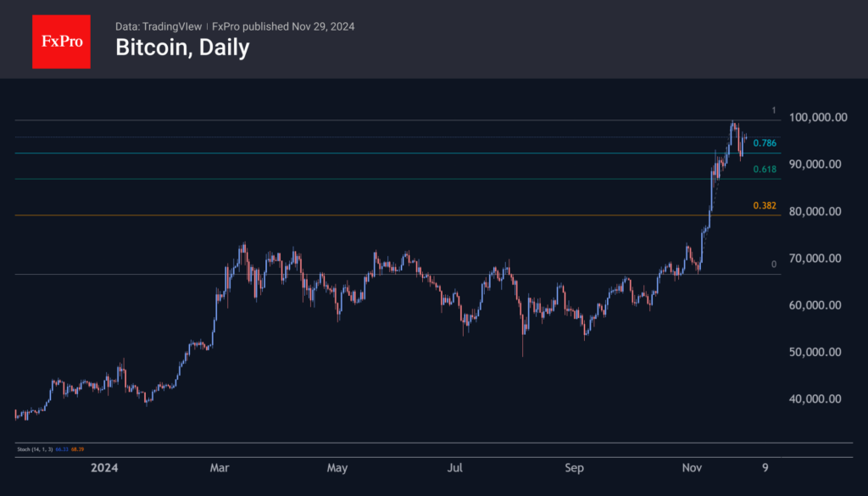Select the orange 0.382 Fibonacci label
The image size is (868, 496).
pos(764,206)
